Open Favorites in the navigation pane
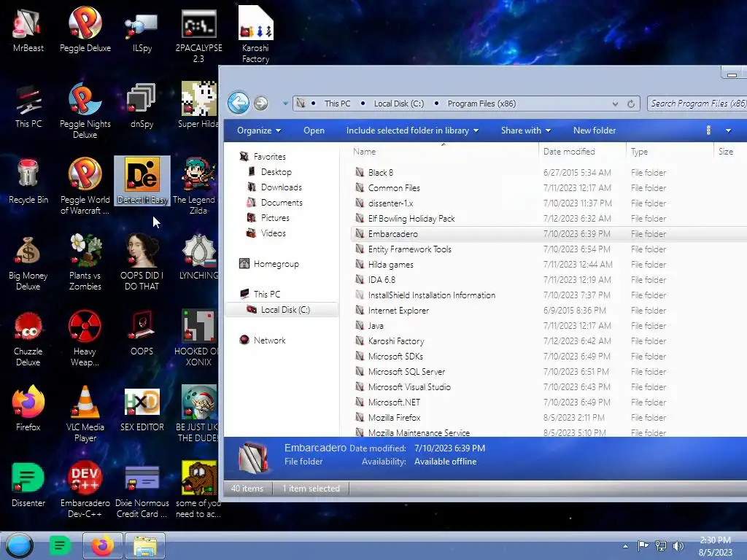 (269, 157)
